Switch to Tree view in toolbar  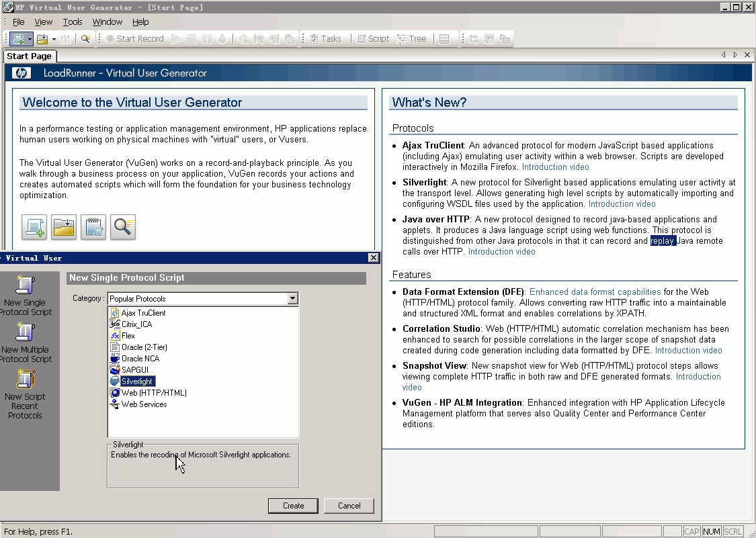pos(412,39)
